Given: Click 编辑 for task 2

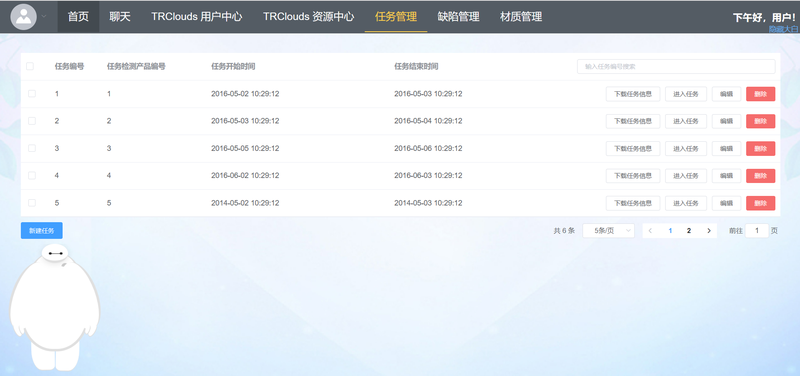Looking at the screenshot, I should tap(727, 121).
